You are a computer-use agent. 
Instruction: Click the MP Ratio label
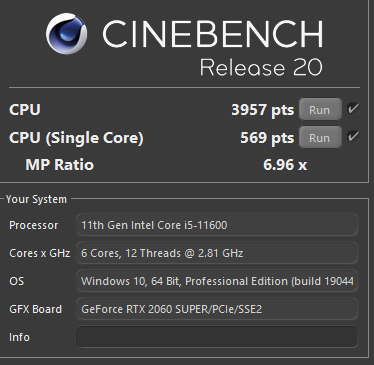coord(60,165)
